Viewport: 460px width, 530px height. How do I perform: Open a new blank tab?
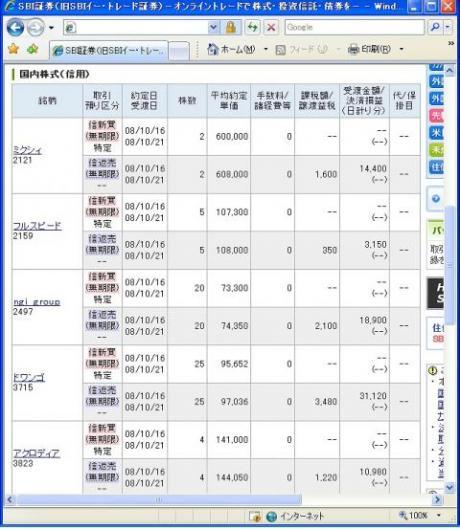[178, 51]
